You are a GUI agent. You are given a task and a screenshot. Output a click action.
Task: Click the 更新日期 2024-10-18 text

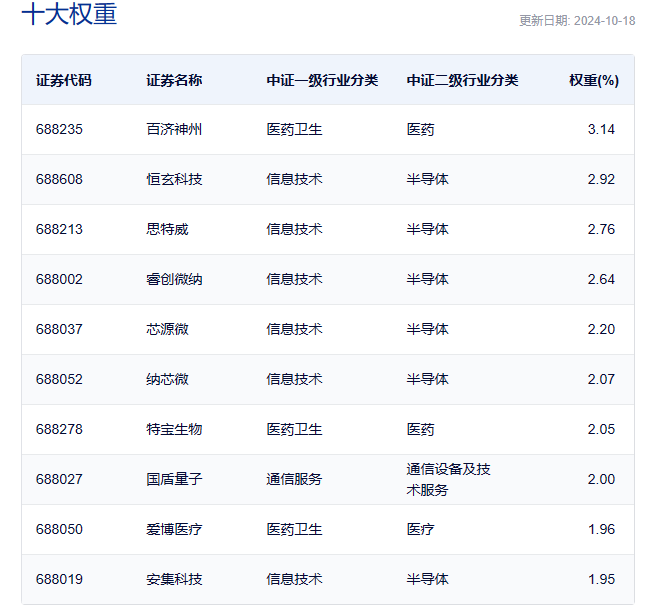(x=577, y=21)
